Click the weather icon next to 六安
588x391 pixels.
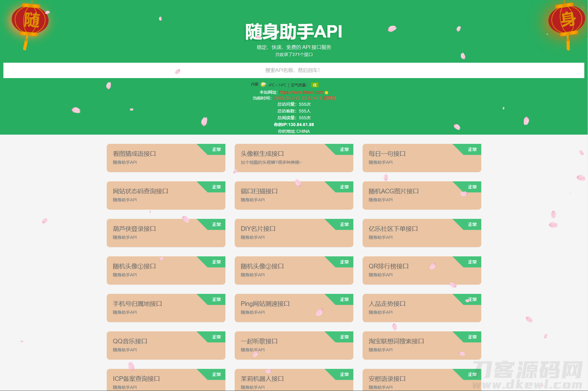click(264, 85)
